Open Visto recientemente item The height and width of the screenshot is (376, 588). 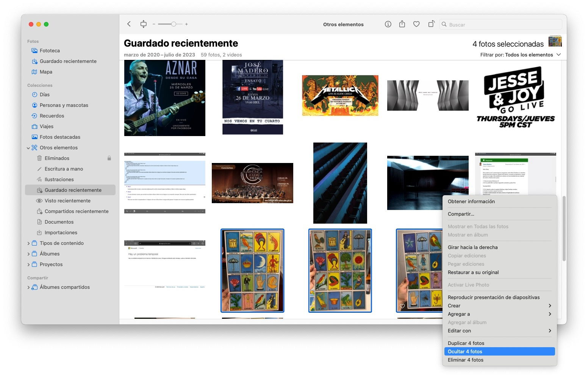67,201
